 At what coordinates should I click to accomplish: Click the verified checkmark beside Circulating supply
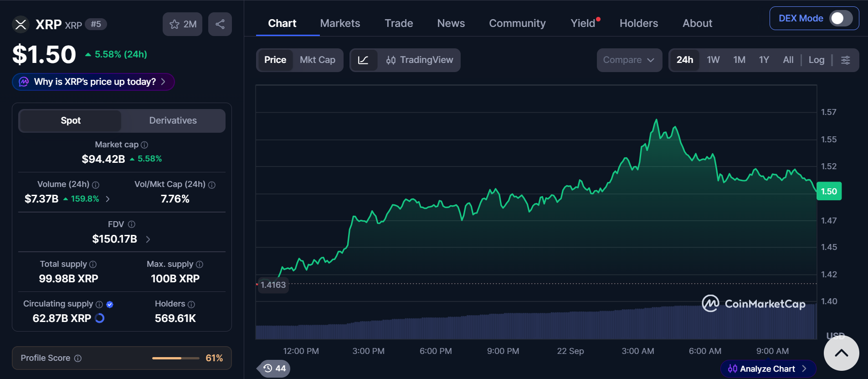pyautogui.click(x=110, y=304)
